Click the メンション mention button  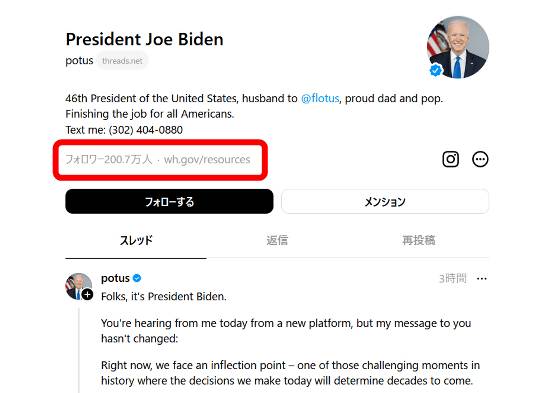coord(385,202)
